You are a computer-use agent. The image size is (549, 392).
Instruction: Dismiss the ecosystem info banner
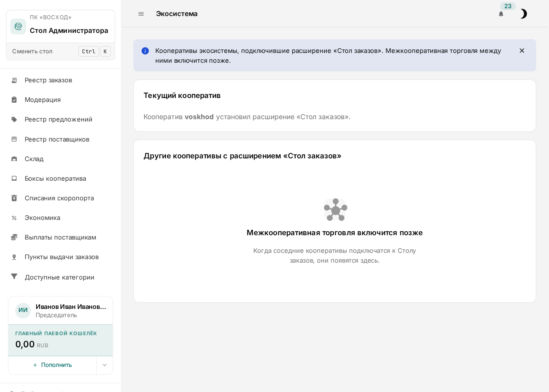tap(522, 51)
